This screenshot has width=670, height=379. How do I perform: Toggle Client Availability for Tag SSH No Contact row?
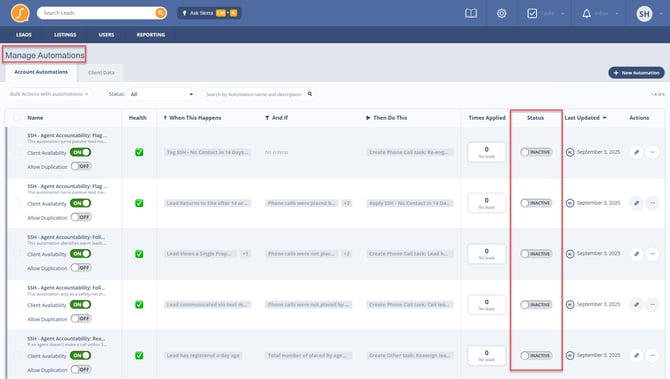(81, 152)
